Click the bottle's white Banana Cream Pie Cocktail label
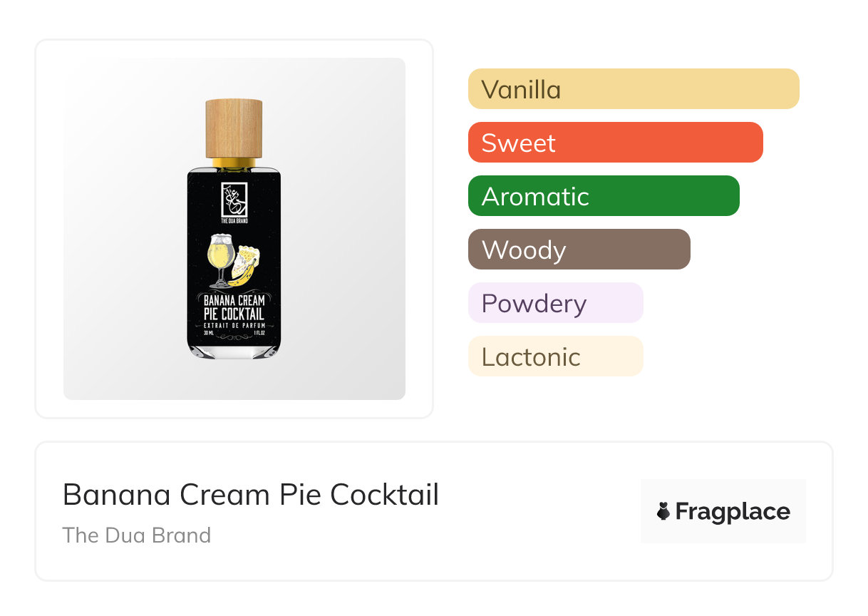Screen dimensions: 868x616 (x=234, y=307)
